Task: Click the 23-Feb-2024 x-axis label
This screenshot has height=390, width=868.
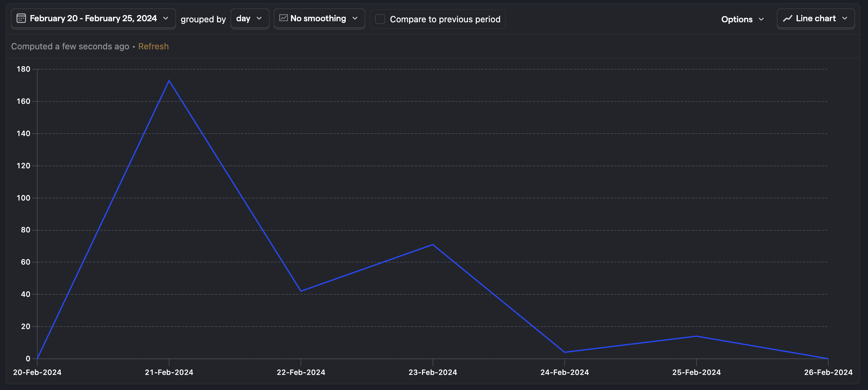Action: pos(433,373)
